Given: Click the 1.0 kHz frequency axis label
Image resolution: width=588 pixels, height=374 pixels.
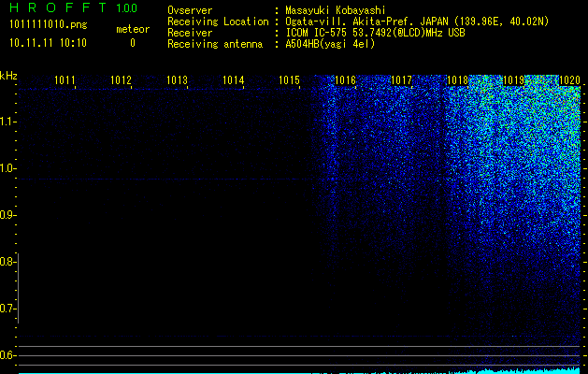Looking at the screenshot, I should click(7, 168).
